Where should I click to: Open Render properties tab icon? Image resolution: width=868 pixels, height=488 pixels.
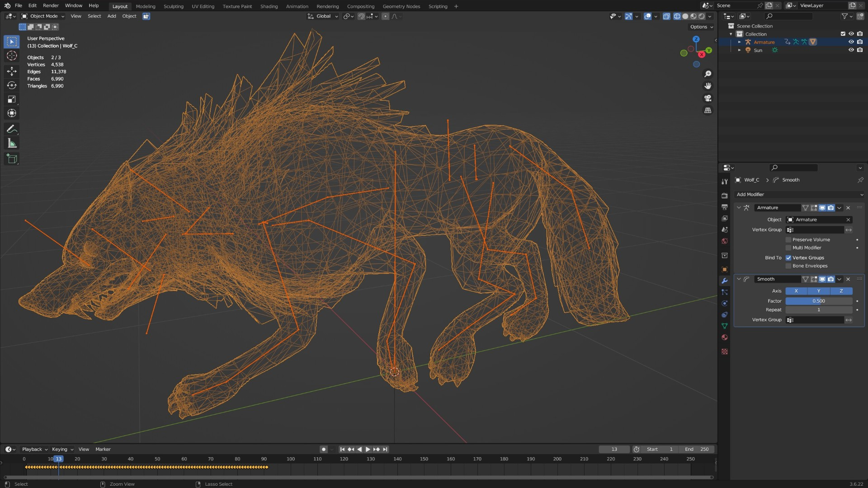click(x=725, y=196)
